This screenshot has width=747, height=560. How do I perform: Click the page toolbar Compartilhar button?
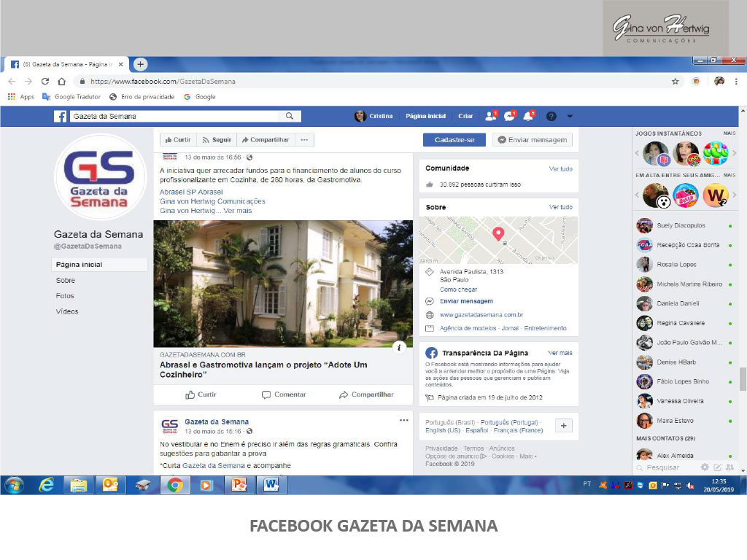click(x=266, y=140)
